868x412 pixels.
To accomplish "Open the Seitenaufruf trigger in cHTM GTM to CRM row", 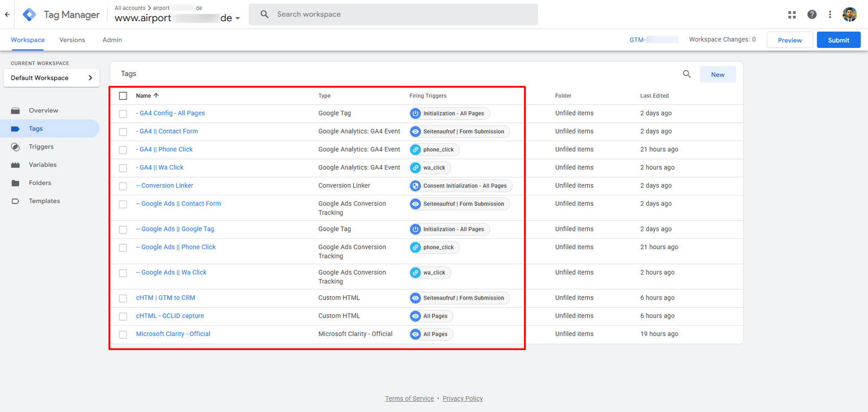I will [x=459, y=298].
